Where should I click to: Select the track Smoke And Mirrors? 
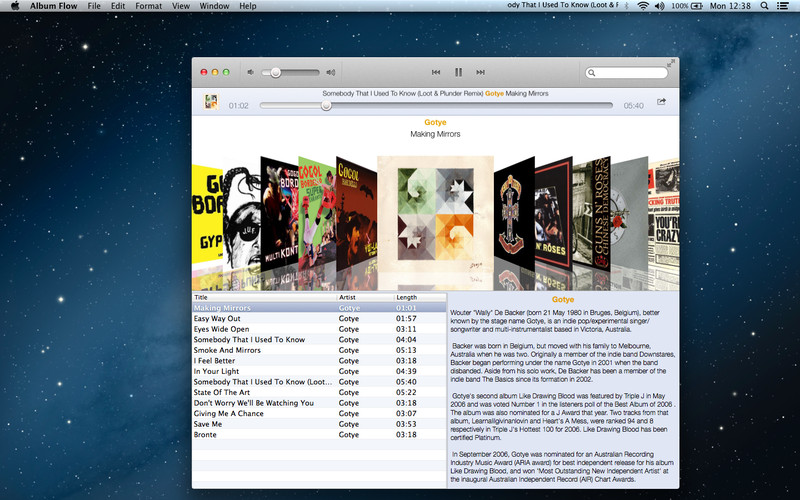(x=319, y=350)
